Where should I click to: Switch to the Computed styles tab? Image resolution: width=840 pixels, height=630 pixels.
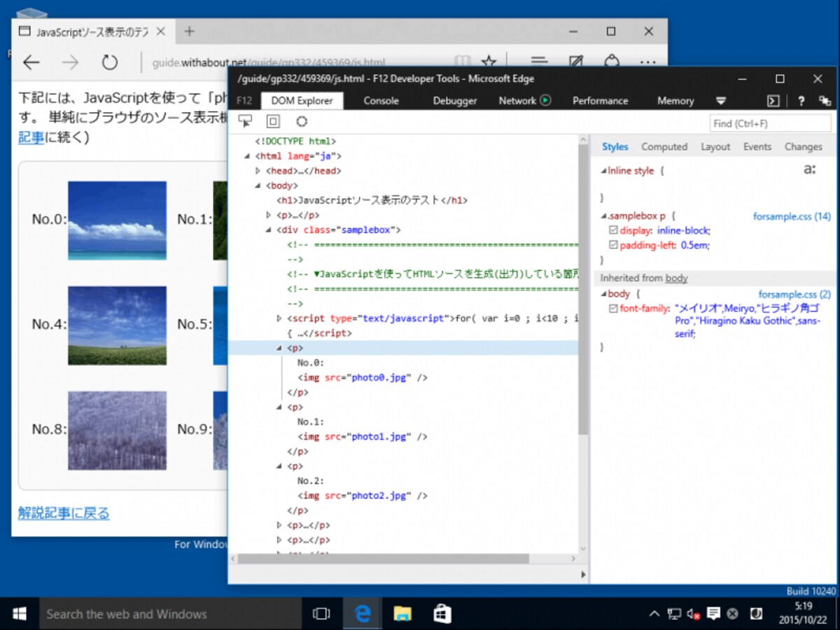point(664,147)
